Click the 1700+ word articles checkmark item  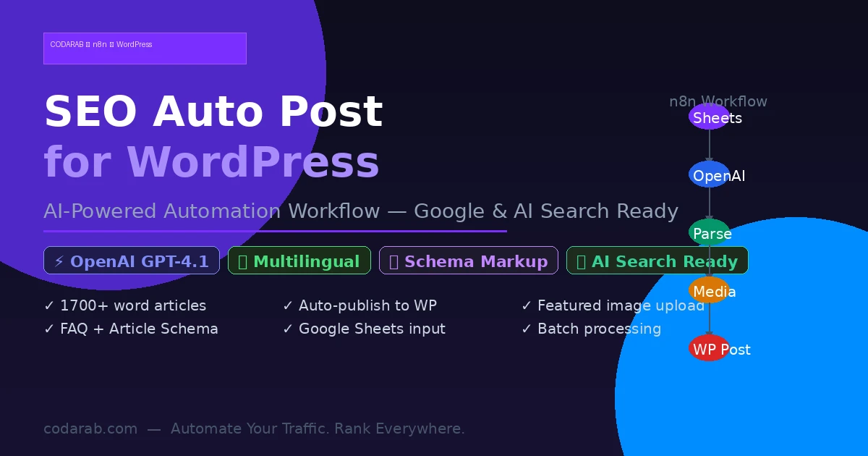coord(125,305)
